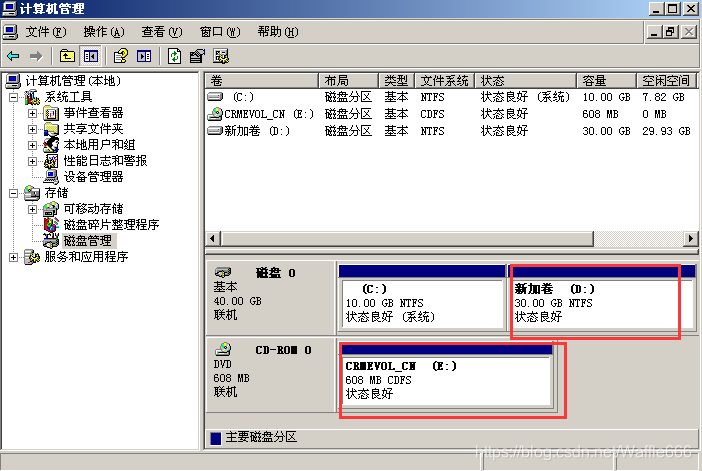The width and height of the screenshot is (702, 471).
Task: Click the volume list scrollbar left arrow
Action: (213, 239)
